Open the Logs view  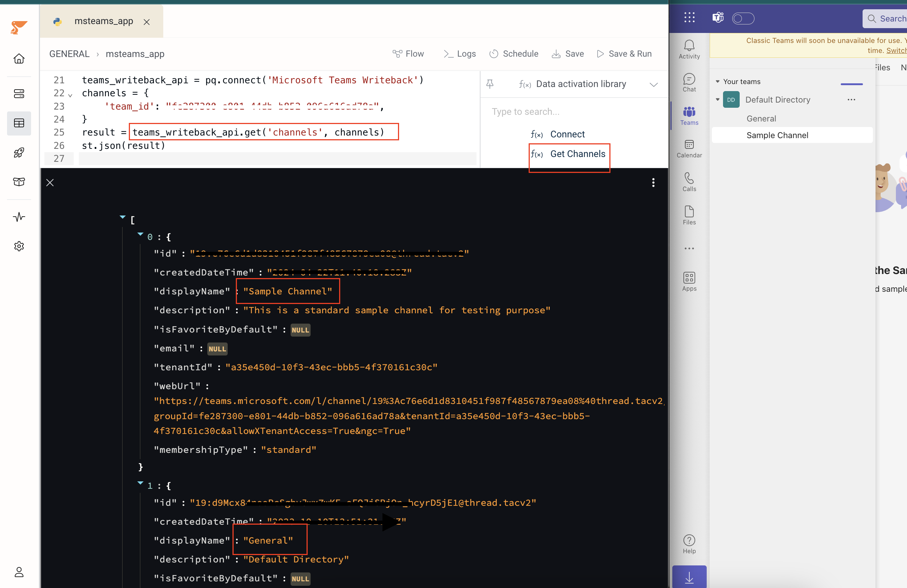coord(459,54)
